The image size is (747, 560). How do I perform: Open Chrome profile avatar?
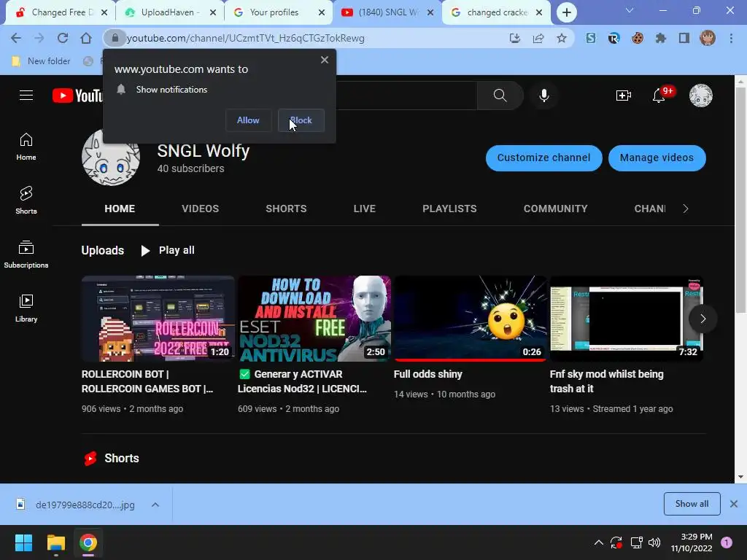708,38
